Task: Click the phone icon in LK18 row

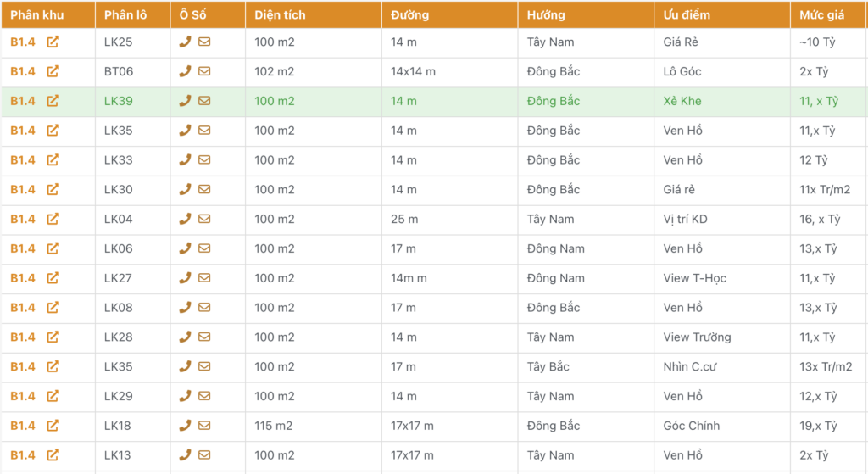Action: (185, 426)
